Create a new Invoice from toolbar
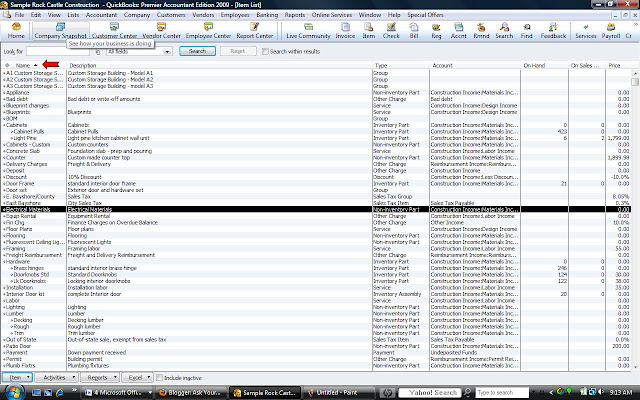Viewport: 640px width, 400px height. (345, 31)
